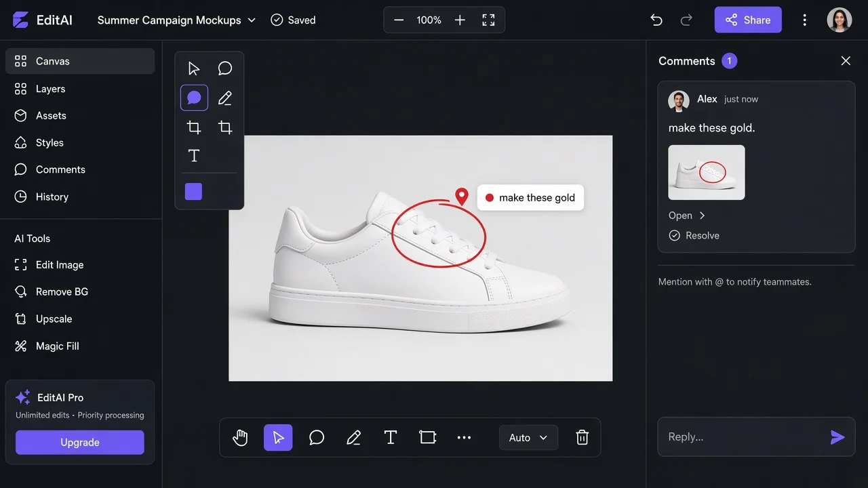Click the Open link in comment
The height and width of the screenshot is (488, 868).
687,216
